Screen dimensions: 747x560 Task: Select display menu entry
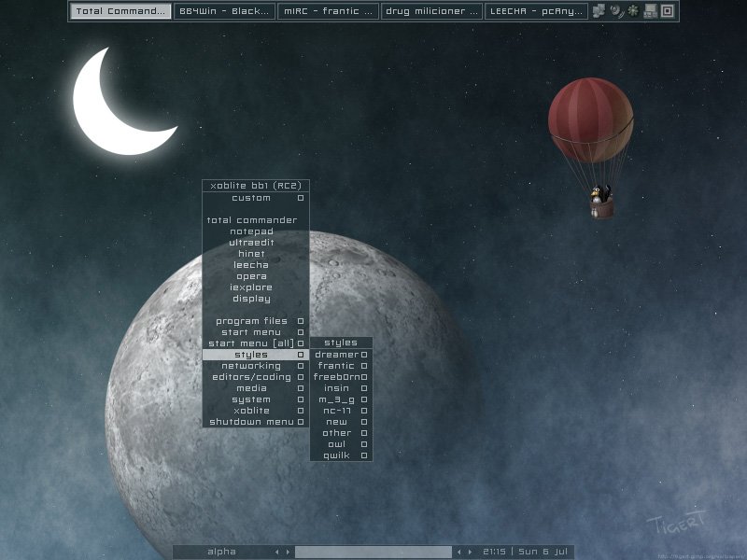(256, 299)
